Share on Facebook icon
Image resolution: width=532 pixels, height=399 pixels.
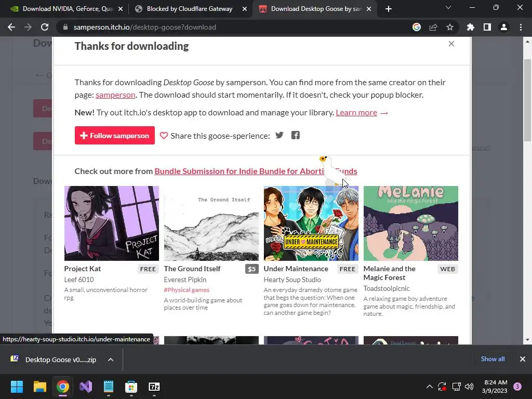point(296,136)
